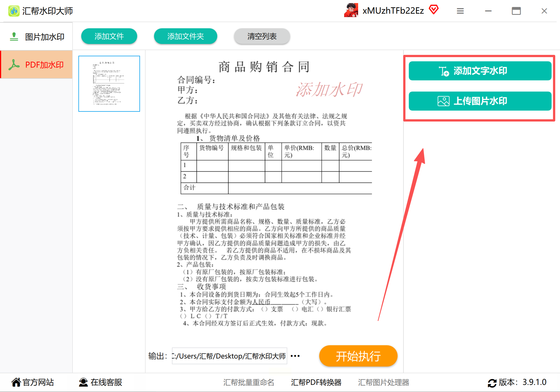Click the 在线客服 support icon
Image resolution: width=560 pixels, height=392 pixels.
(83, 382)
